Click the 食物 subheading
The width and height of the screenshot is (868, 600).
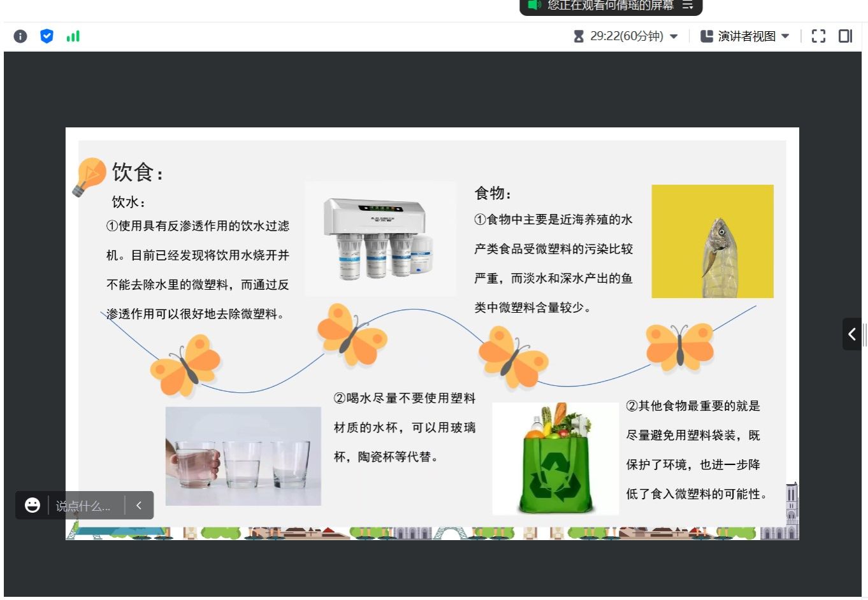(493, 193)
